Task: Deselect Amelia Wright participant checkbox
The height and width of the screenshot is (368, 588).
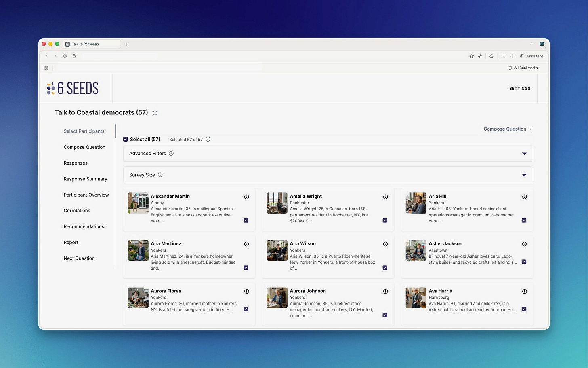Action: [385, 220]
